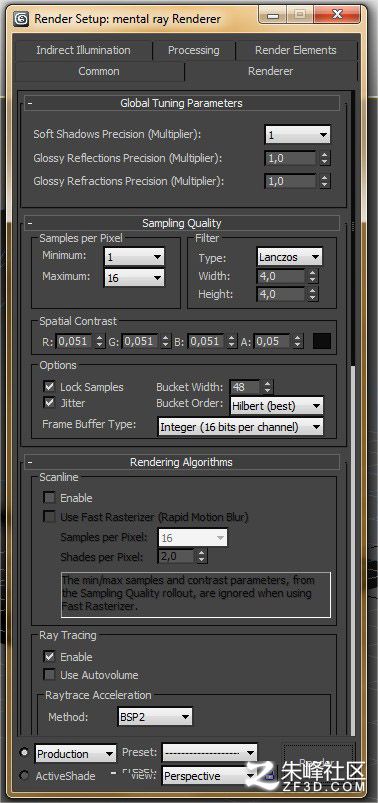Select the Renderer tab
The height and width of the screenshot is (803, 378).
tap(270, 71)
